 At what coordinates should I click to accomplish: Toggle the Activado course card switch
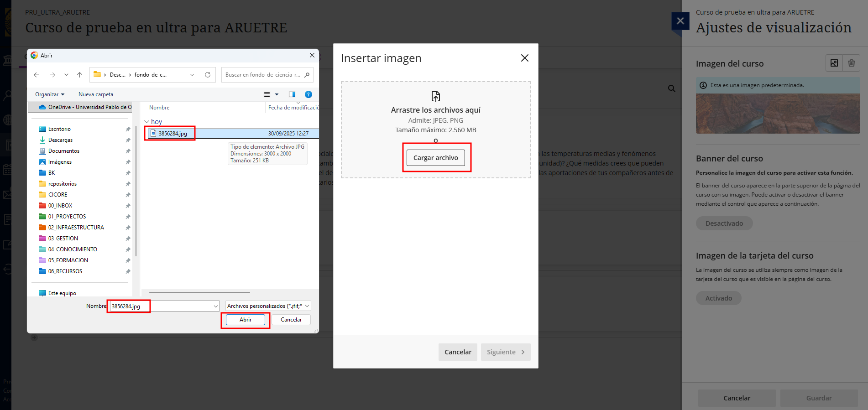(718, 298)
